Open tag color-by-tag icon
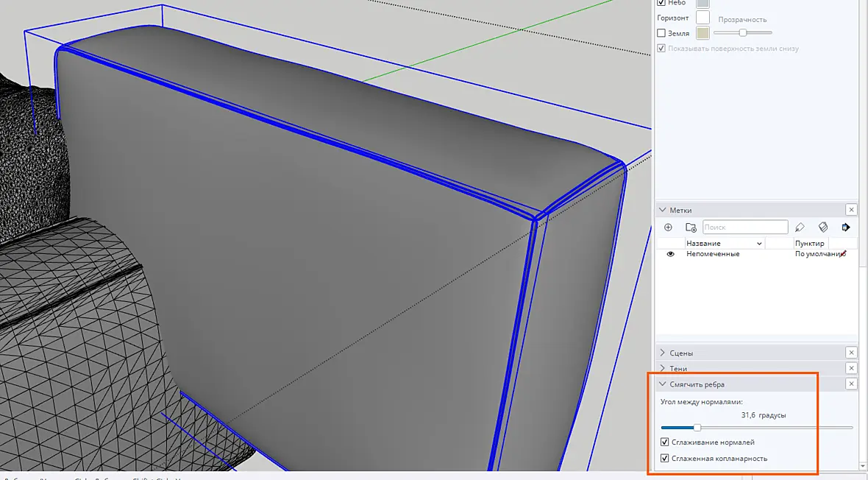The height and width of the screenshot is (480, 868). coord(823,227)
